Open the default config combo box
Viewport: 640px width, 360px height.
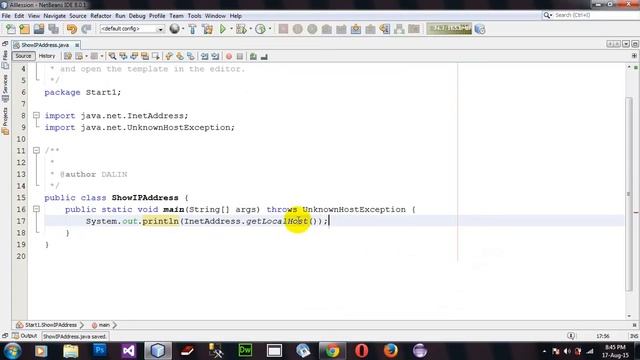(131, 29)
